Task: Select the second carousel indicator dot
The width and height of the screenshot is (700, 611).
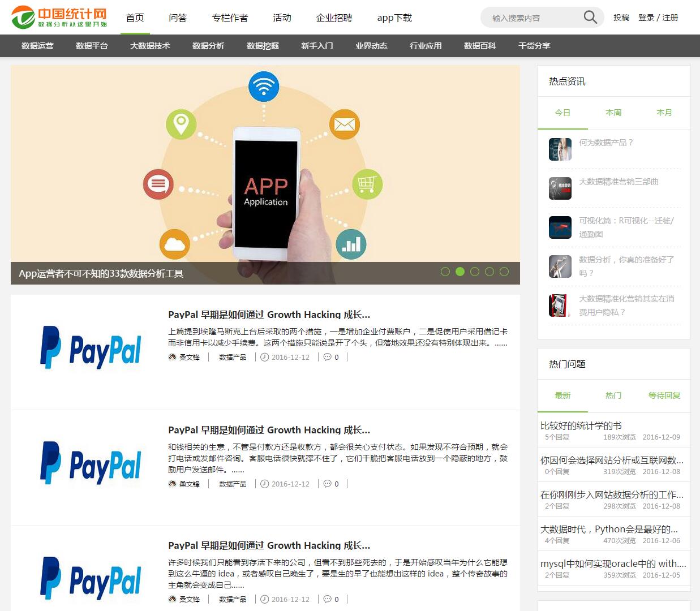Action: pos(460,272)
